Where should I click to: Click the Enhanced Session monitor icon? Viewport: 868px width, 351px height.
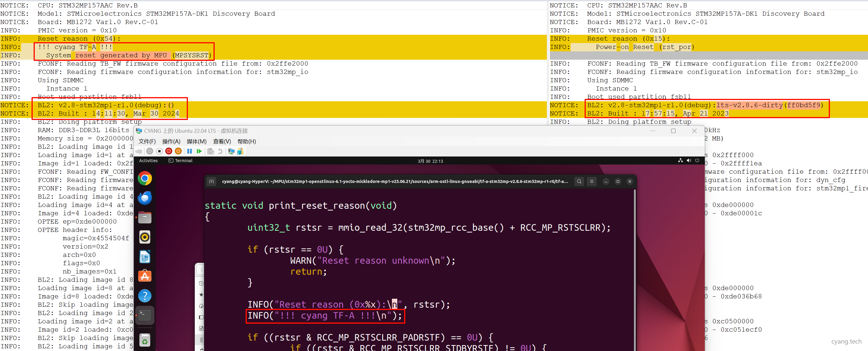point(231,151)
